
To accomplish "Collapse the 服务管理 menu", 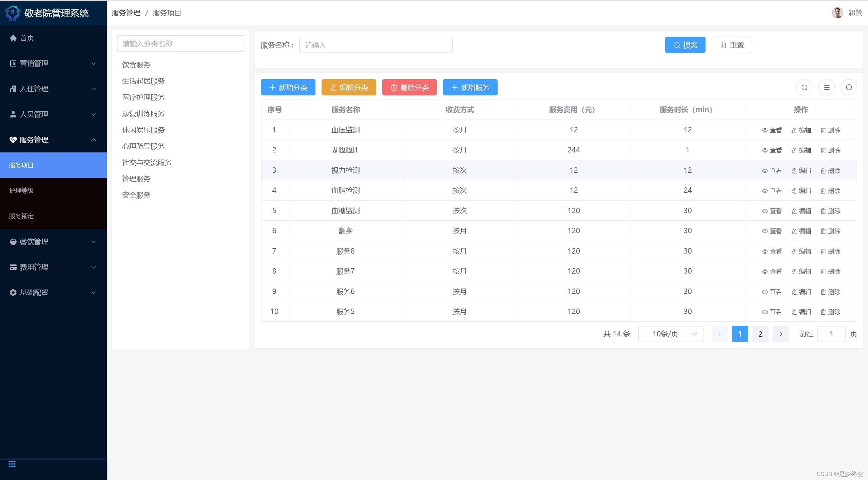I will coord(53,140).
